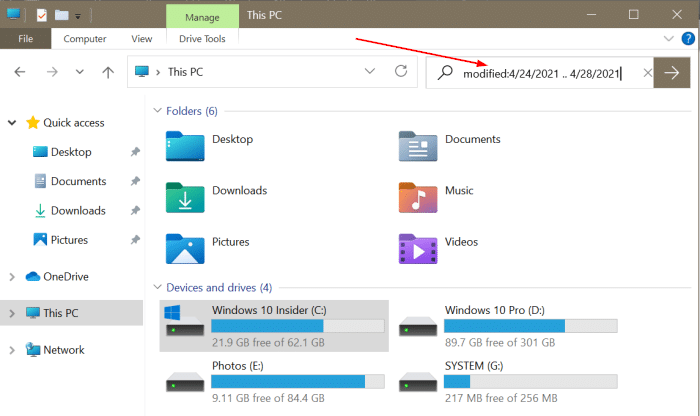Viewport: 700px width, 416px height.
Task: Expand the Network tree node
Action: click(12, 350)
